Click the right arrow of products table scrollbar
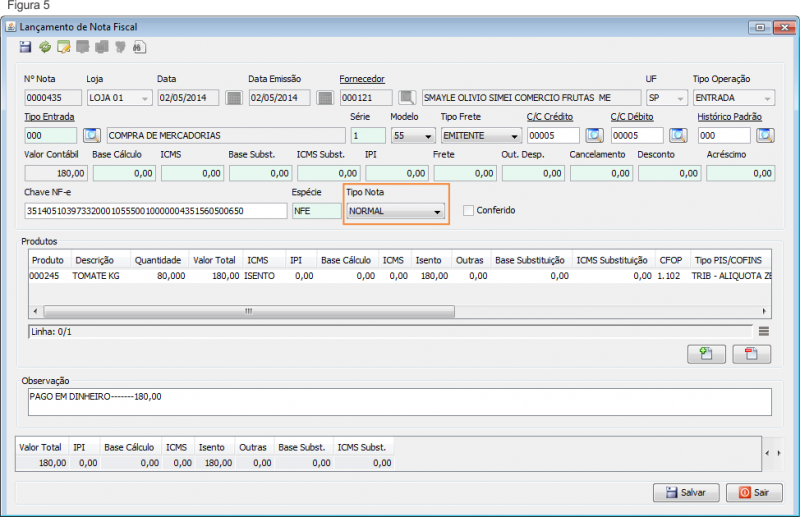Viewport: 800px width, 517px height. pos(764,311)
